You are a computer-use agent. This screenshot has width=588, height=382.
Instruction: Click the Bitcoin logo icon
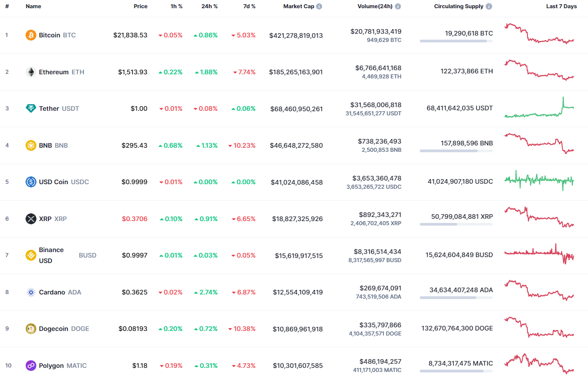point(30,35)
